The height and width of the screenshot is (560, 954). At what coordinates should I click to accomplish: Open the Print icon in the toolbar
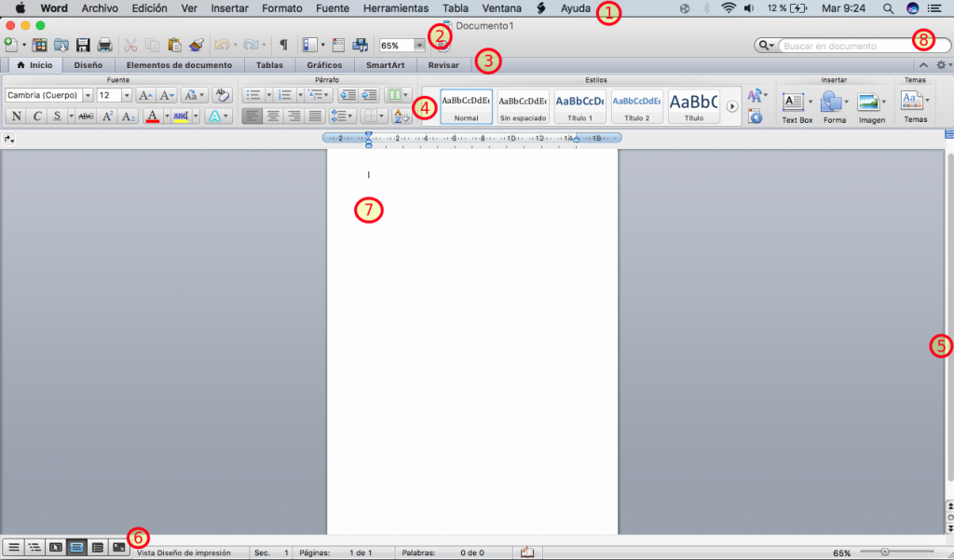pos(104,44)
